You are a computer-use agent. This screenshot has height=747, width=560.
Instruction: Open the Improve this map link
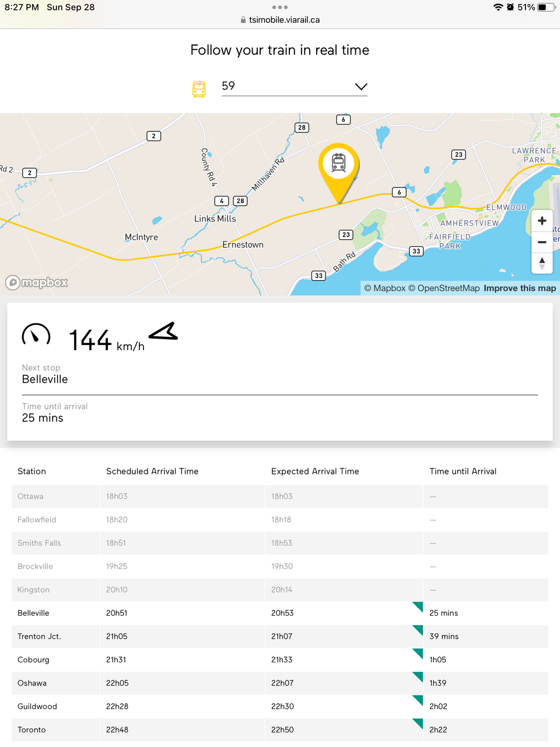(520, 288)
